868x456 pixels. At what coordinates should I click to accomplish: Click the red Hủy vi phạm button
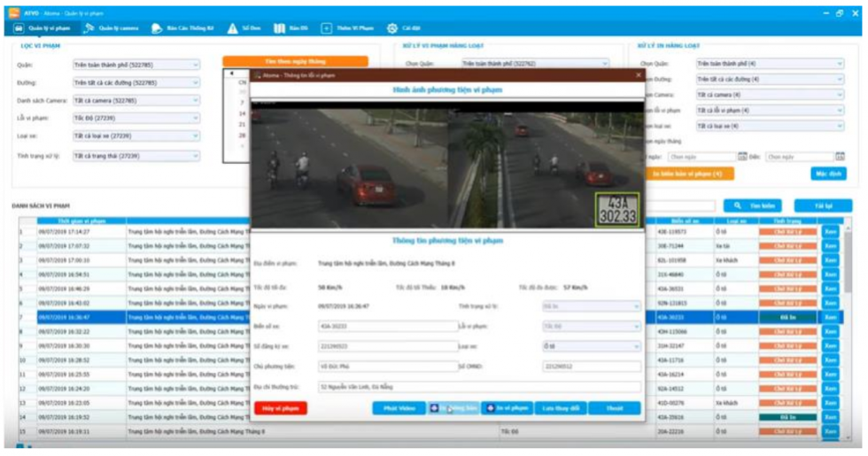[281, 408]
